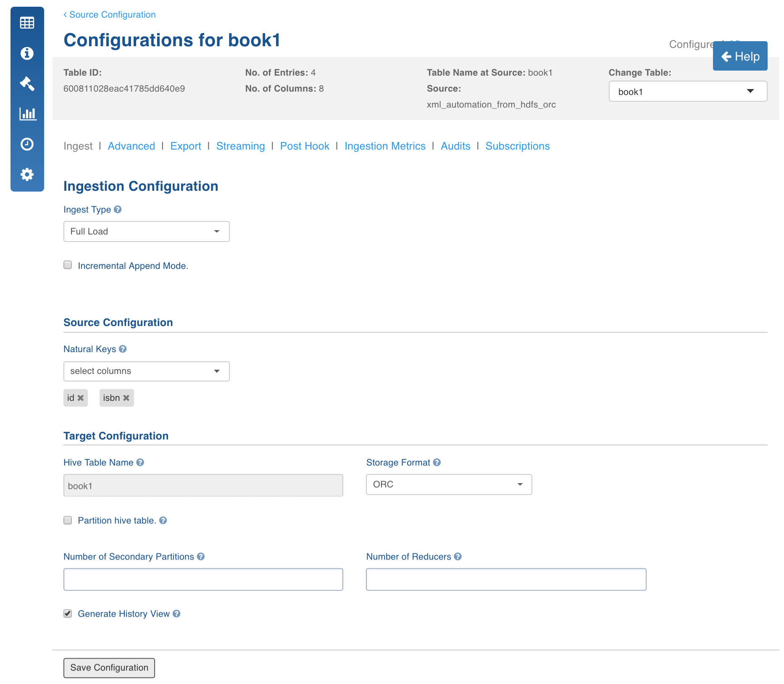The image size is (784, 684).
Task: Open the Ingest Type Full Load dropdown
Action: pyautogui.click(x=147, y=232)
